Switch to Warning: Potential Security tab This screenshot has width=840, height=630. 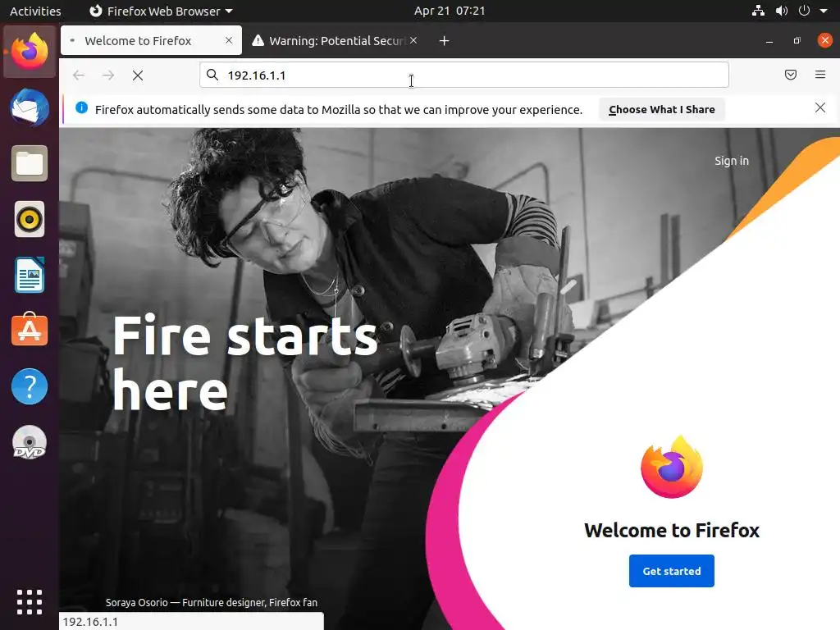point(335,41)
